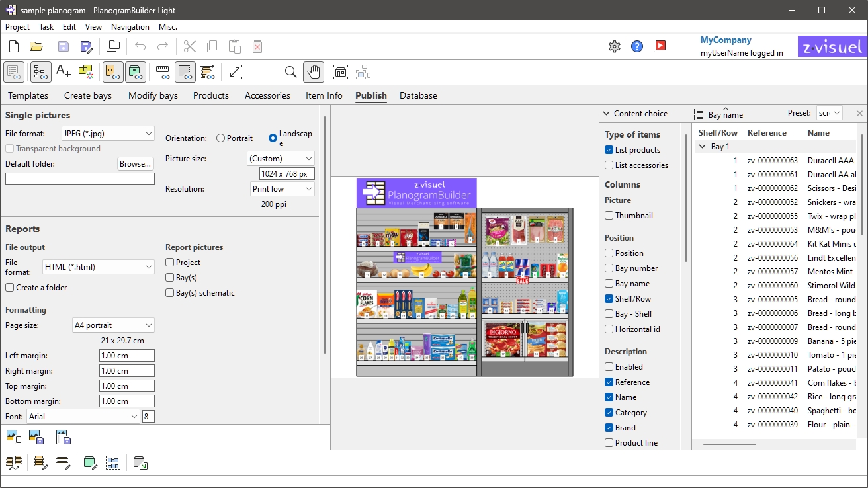Open the Preset dropdown
Image resolution: width=868 pixels, height=488 pixels.
click(x=829, y=113)
